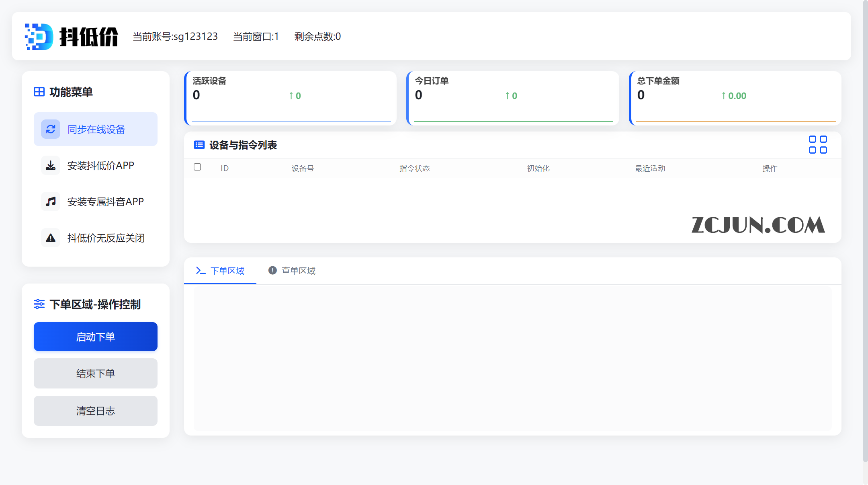Switch to the 下单区域 tab

click(x=228, y=271)
